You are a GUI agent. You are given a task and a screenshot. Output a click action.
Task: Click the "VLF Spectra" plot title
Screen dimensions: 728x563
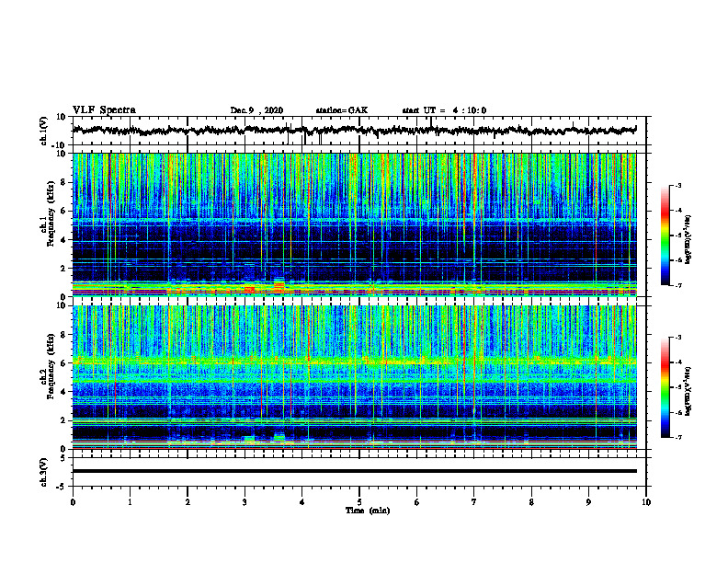click(104, 110)
